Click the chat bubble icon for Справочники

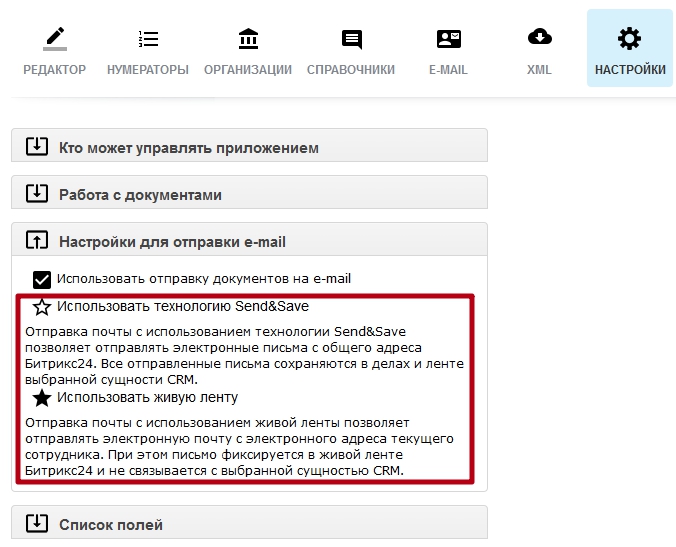coord(351,39)
